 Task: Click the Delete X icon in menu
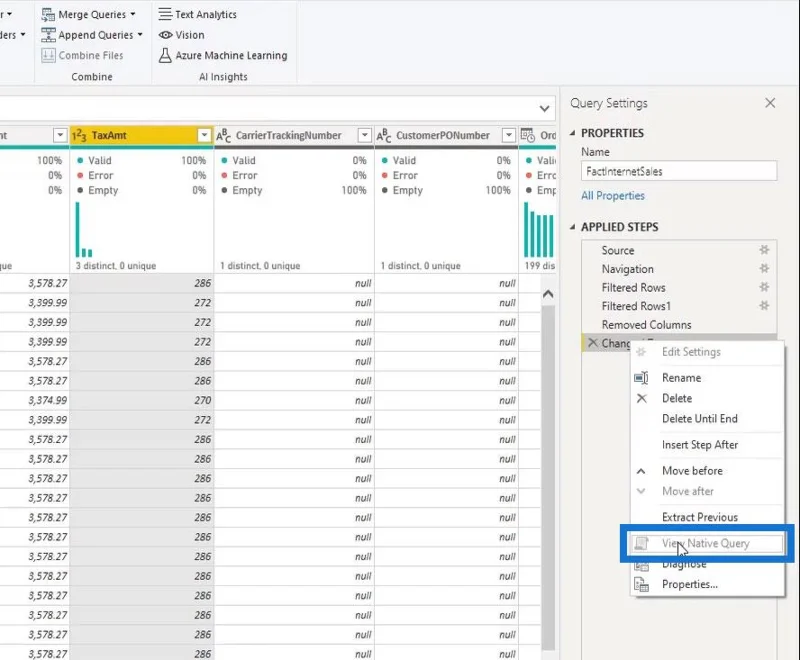coord(641,398)
